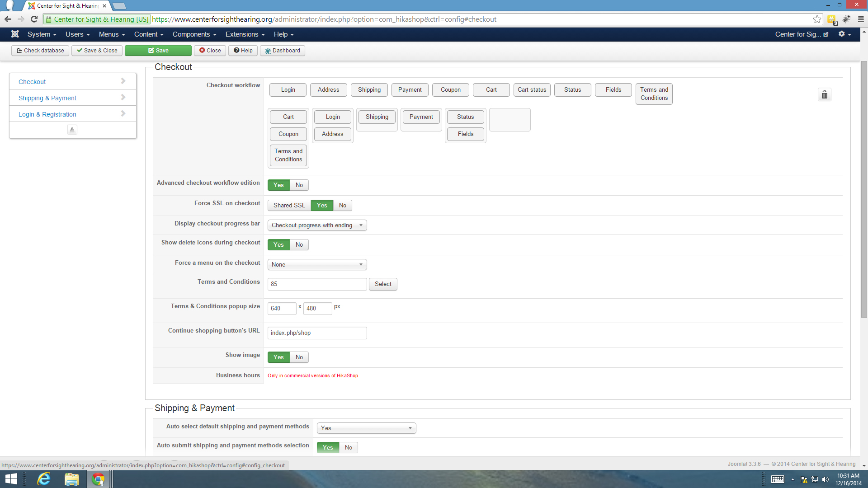
Task: Open the Extensions menu
Action: point(245,34)
